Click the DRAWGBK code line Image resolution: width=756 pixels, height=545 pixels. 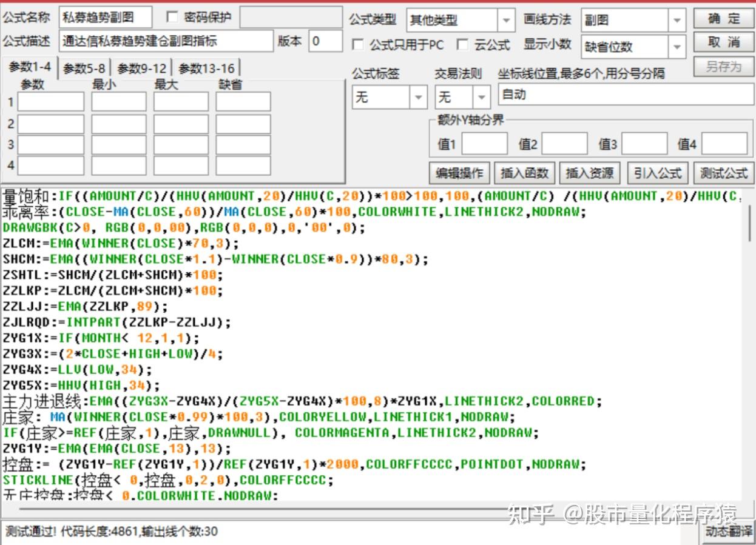[x=184, y=228]
